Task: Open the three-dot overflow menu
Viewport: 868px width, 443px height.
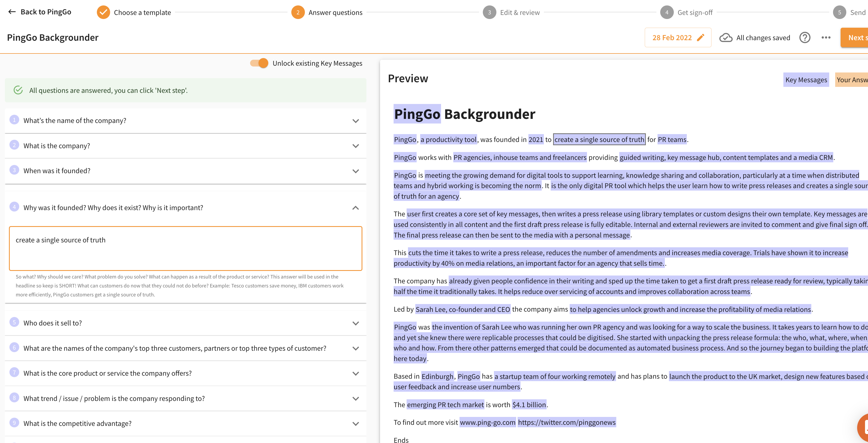Action: tap(826, 37)
